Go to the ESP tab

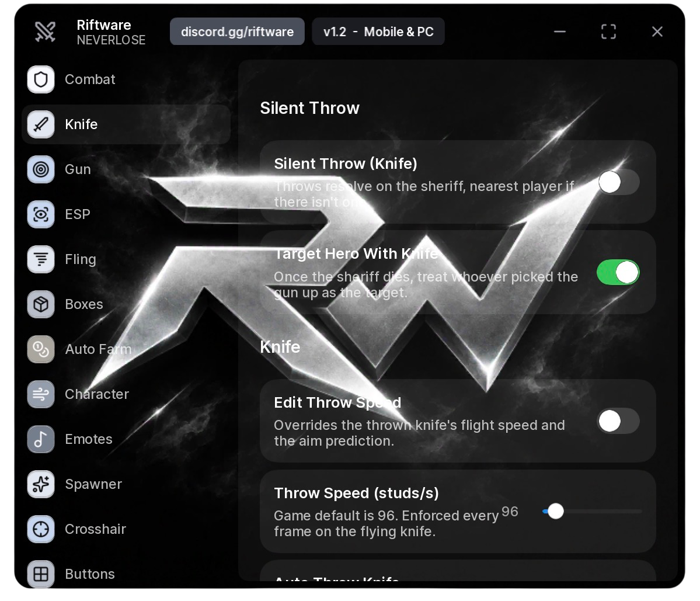coord(126,214)
